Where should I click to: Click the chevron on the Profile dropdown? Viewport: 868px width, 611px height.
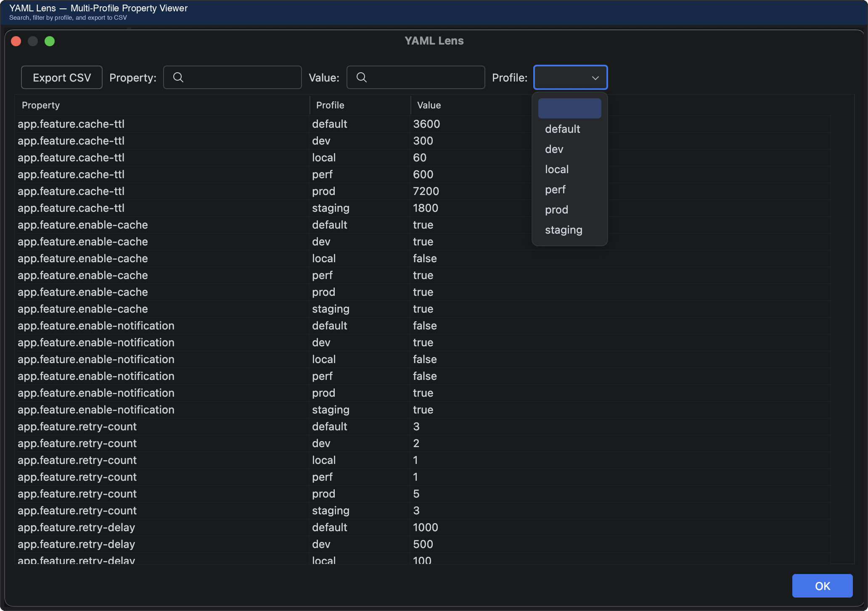pos(595,78)
